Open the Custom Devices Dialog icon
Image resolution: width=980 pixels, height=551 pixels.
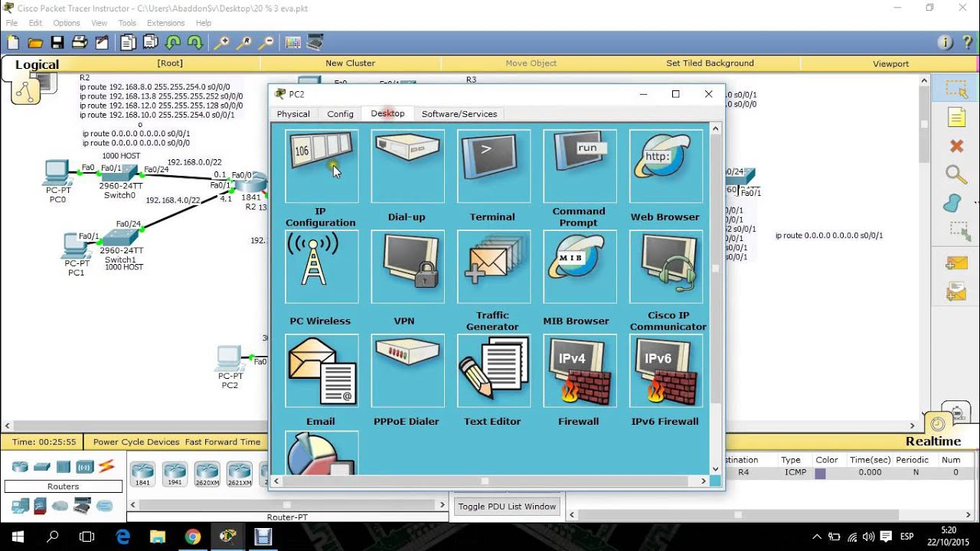pyautogui.click(x=315, y=43)
